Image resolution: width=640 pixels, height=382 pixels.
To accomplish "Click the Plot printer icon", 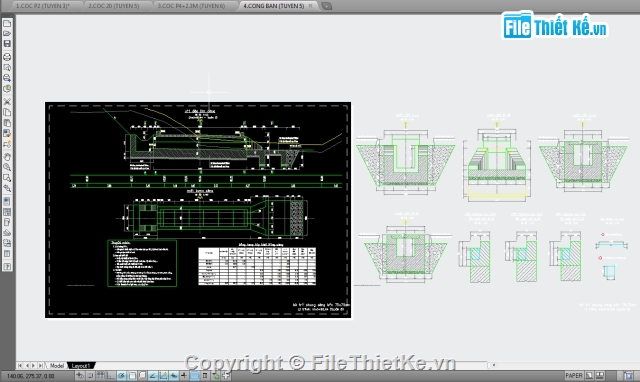I will pyautogui.click(x=7, y=57).
